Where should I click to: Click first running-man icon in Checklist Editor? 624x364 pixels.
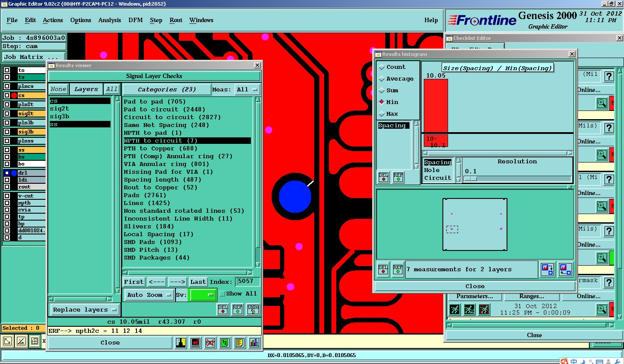[x=455, y=309]
